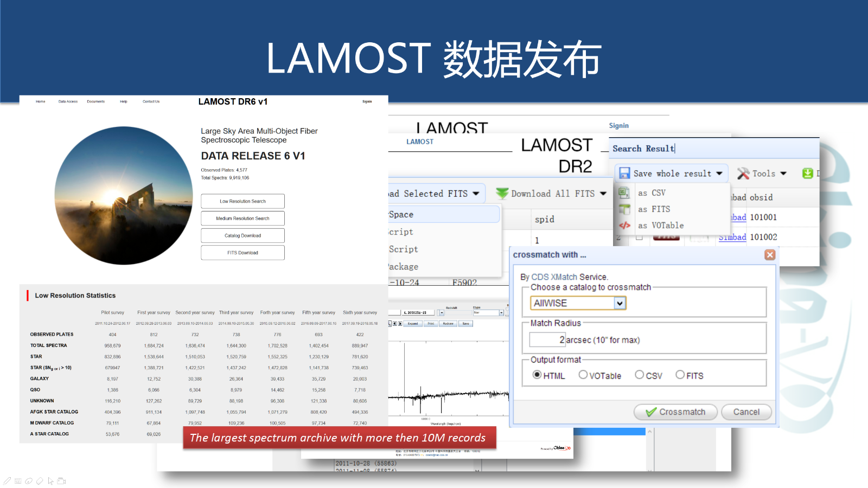Click the Simbad link for obsid 101002
The width and height of the screenshot is (868, 488).
pyautogui.click(x=732, y=237)
